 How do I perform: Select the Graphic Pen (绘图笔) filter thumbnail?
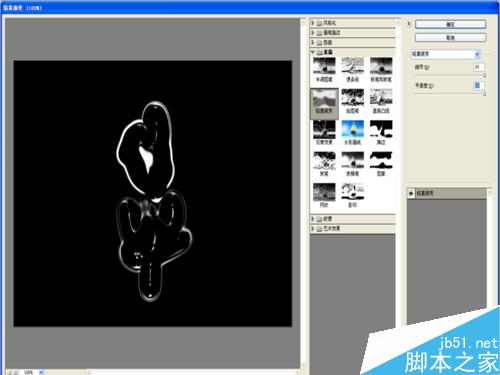point(352,101)
